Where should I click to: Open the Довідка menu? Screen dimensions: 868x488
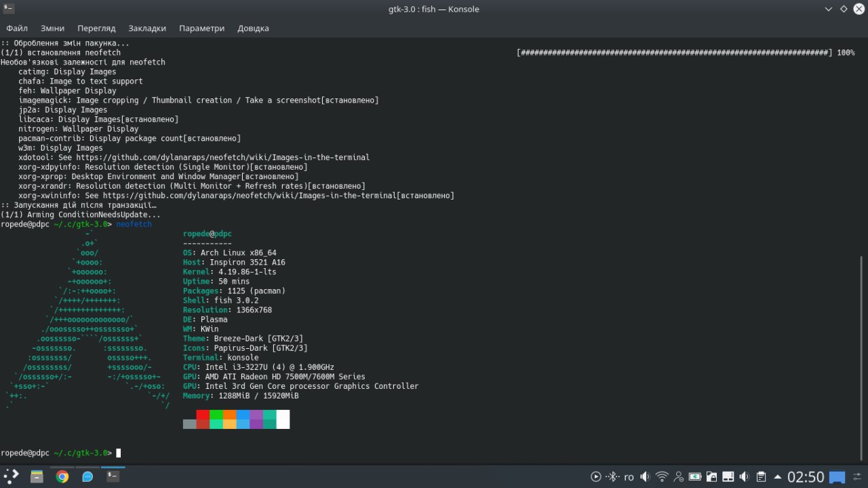pos(253,29)
